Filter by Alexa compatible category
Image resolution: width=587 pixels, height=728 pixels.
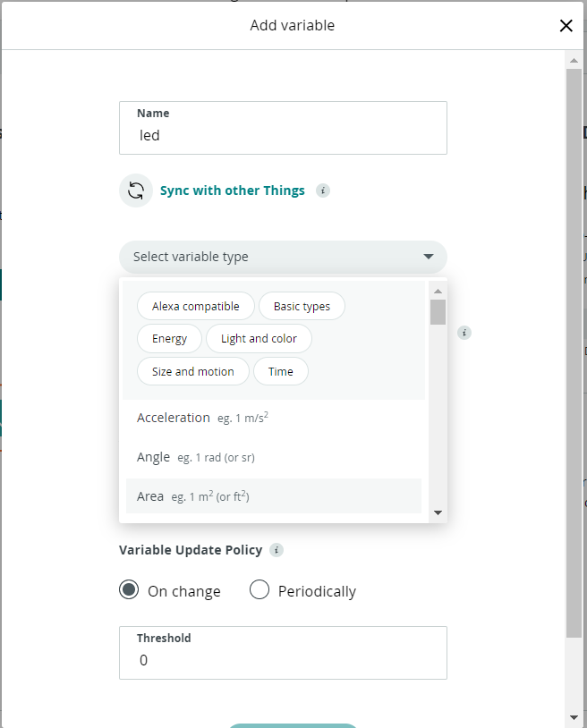(195, 307)
